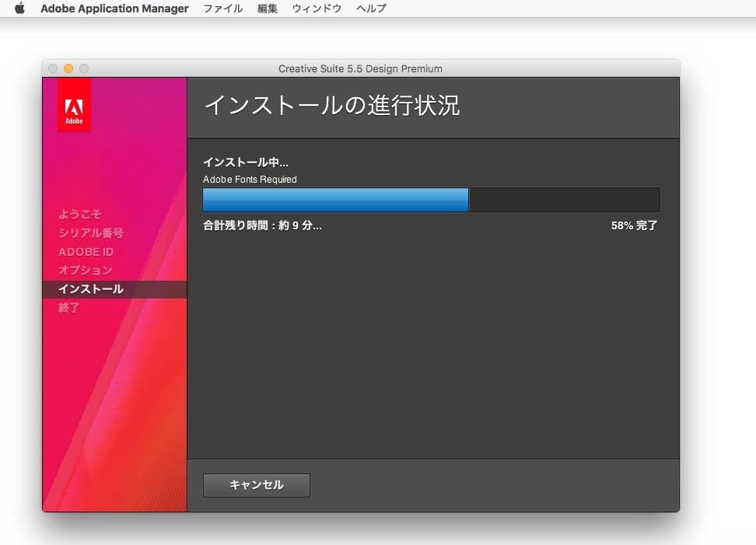Screen dimensions: 756x545
Task: Select the highlighted インストール step
Action: [x=115, y=289]
